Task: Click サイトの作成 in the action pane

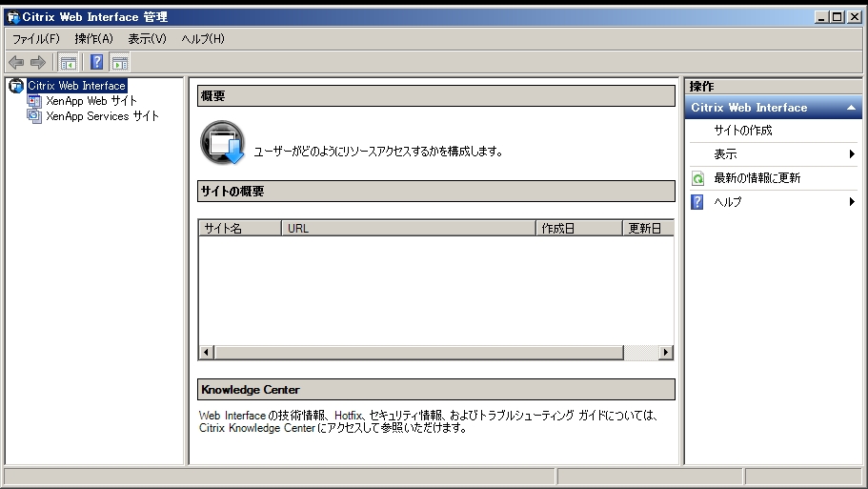Action: tap(743, 131)
